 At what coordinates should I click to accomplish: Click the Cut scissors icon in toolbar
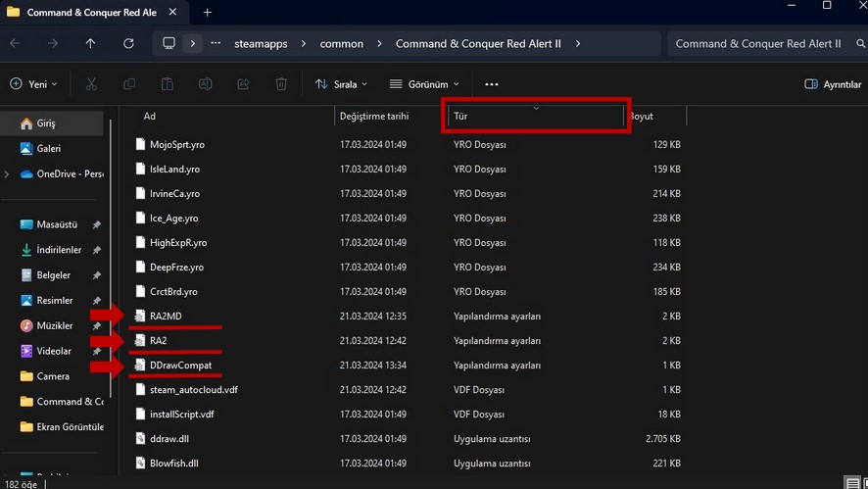tap(91, 84)
